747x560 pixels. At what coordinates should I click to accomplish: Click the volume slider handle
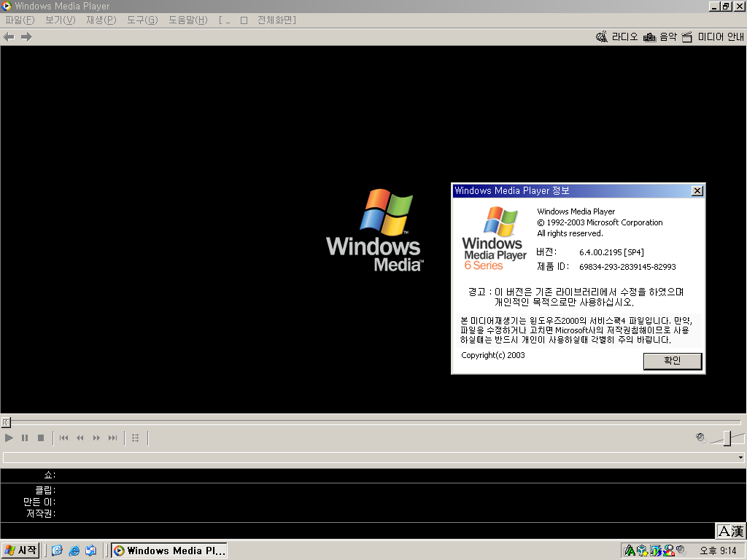click(727, 438)
